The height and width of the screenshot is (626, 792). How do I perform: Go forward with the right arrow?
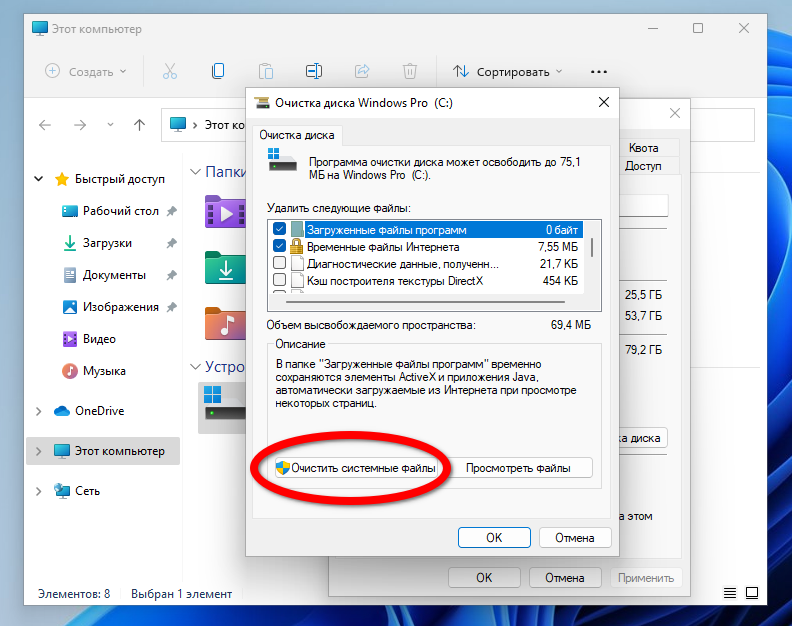point(80,125)
